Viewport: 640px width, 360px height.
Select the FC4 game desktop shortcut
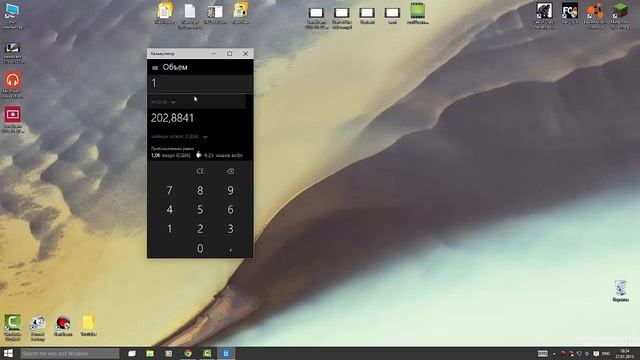point(570,14)
